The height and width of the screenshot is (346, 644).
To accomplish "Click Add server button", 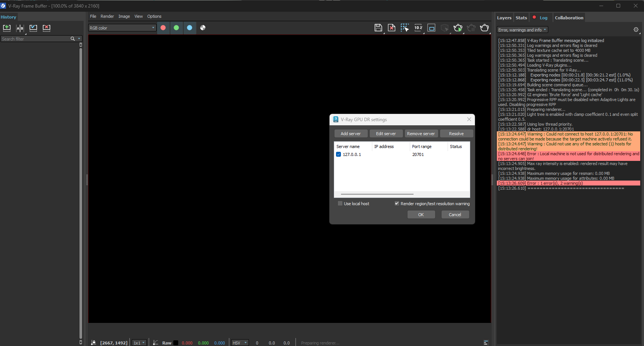I will tap(351, 134).
